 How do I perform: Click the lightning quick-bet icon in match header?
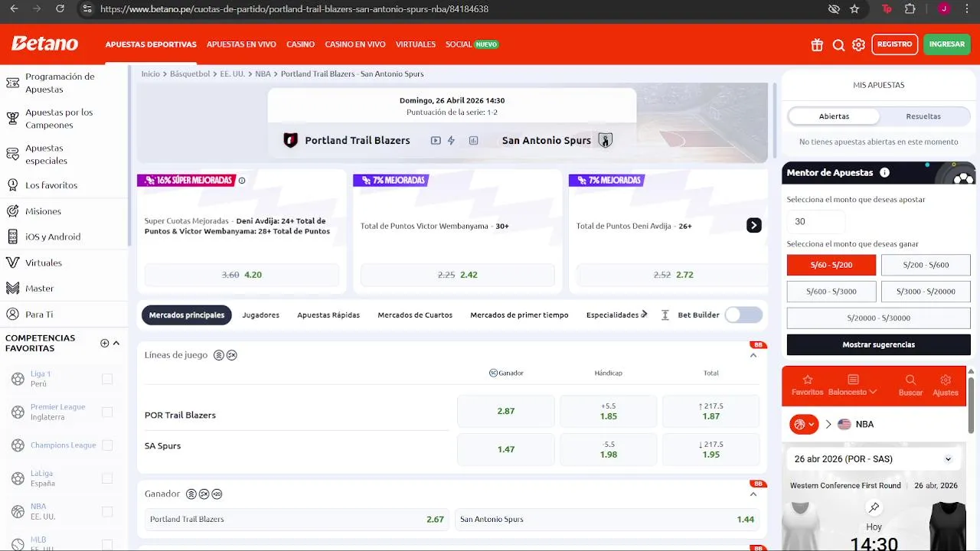pos(451,140)
